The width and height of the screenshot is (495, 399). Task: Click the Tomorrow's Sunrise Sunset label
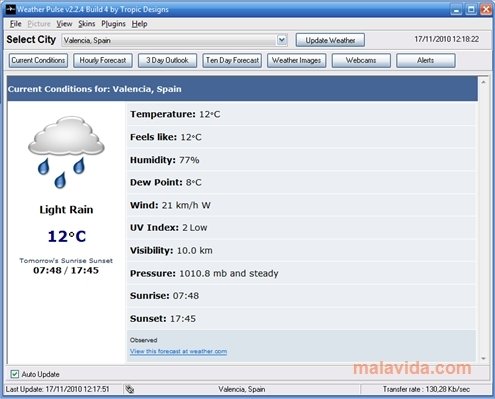[x=66, y=260]
